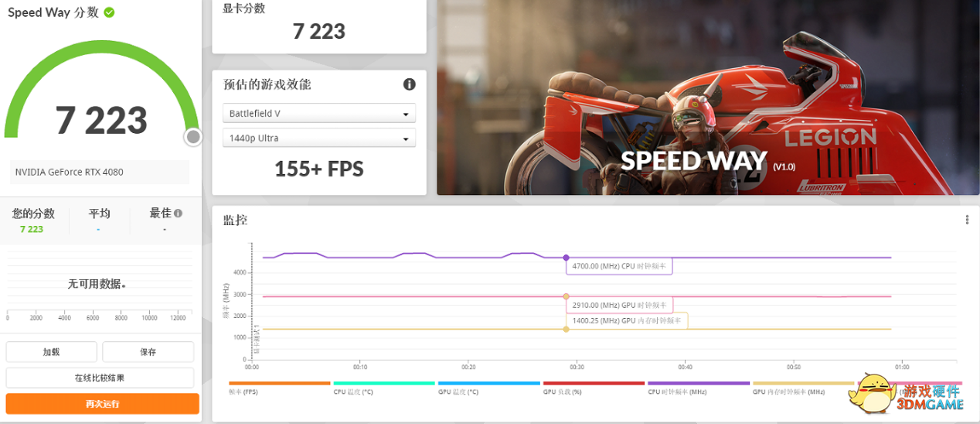Click the pink GPU clock data point on chart
The image size is (980, 424).
click(566, 296)
